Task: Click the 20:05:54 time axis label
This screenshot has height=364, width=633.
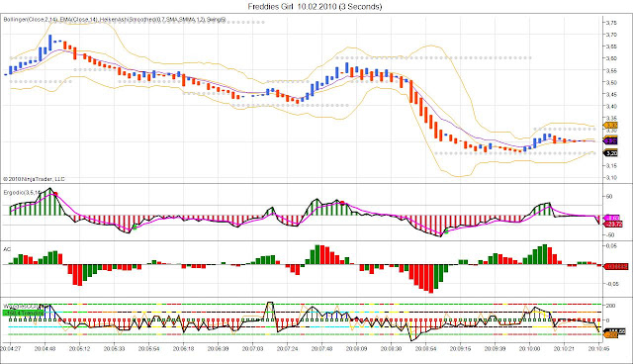Action: click(x=149, y=348)
